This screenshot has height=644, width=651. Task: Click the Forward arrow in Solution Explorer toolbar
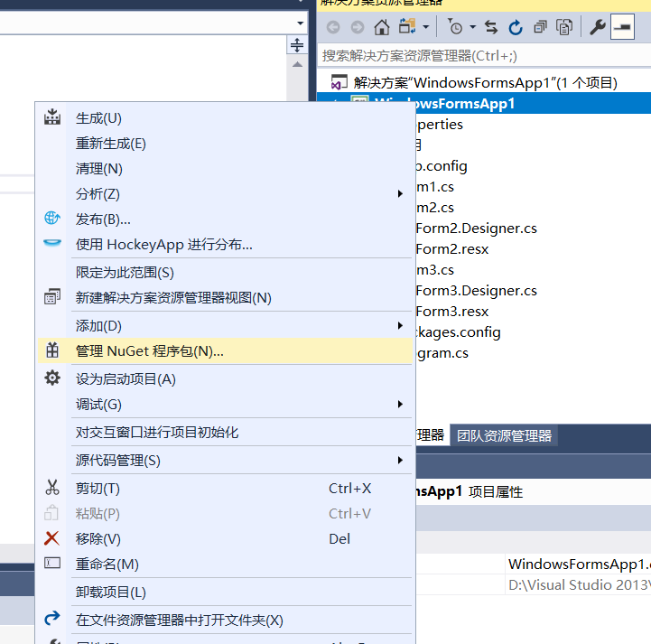coord(357,27)
